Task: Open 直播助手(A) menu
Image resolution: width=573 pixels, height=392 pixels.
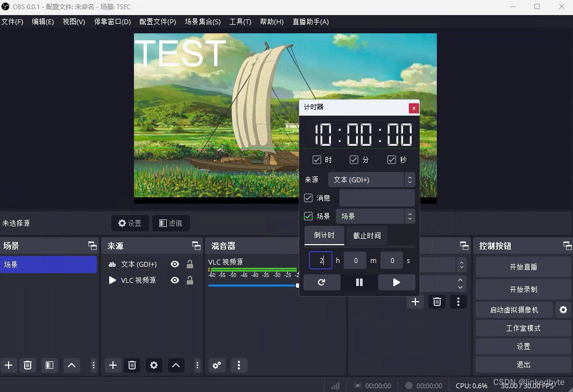Action: (x=310, y=22)
